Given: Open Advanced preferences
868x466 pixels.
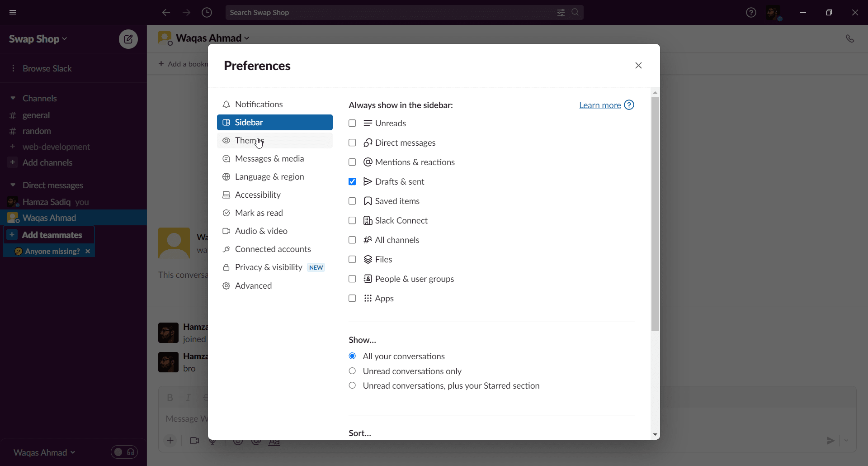Looking at the screenshot, I should click(275, 285).
